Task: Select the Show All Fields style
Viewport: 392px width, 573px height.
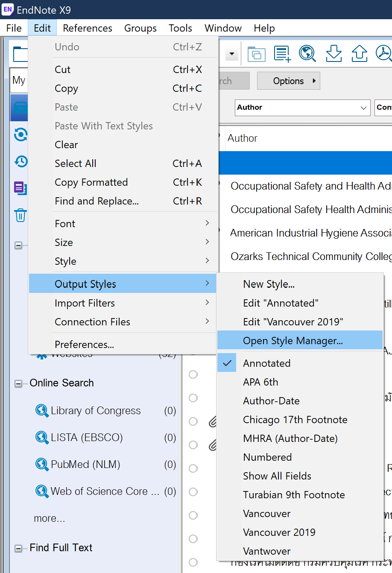Action: click(300, 476)
